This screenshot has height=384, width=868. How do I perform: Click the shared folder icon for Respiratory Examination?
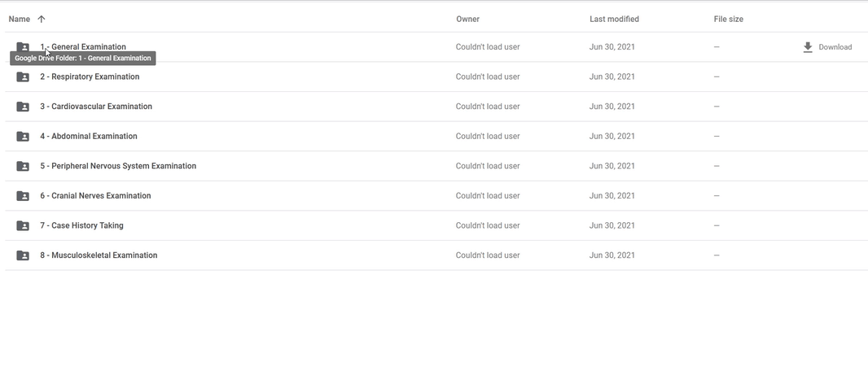23,77
